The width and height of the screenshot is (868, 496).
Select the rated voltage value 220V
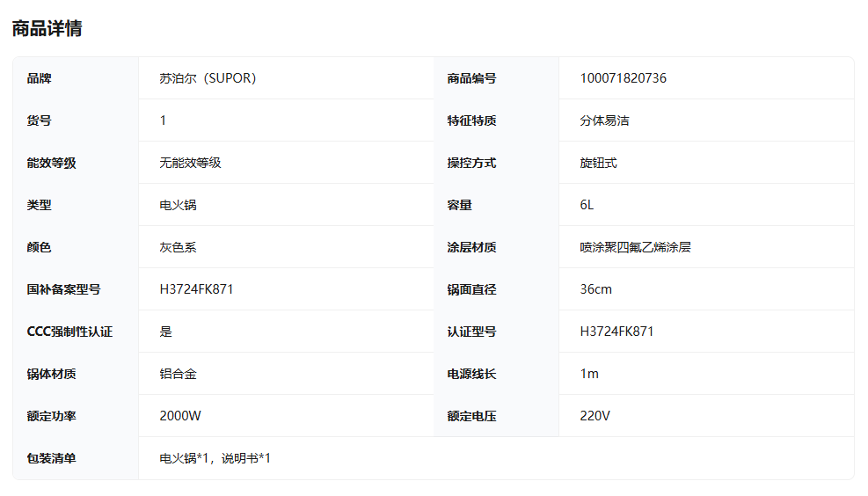click(x=594, y=416)
